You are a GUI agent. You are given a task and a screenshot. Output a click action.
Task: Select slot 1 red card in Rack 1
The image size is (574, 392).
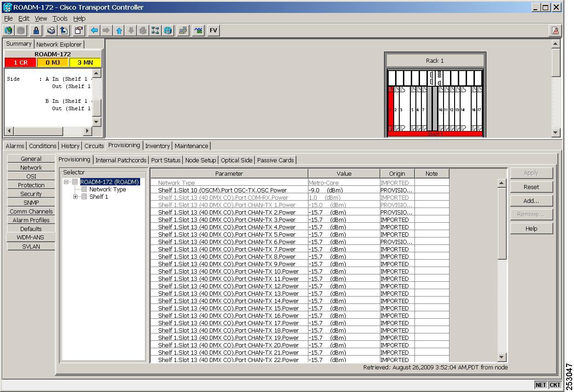click(x=391, y=109)
